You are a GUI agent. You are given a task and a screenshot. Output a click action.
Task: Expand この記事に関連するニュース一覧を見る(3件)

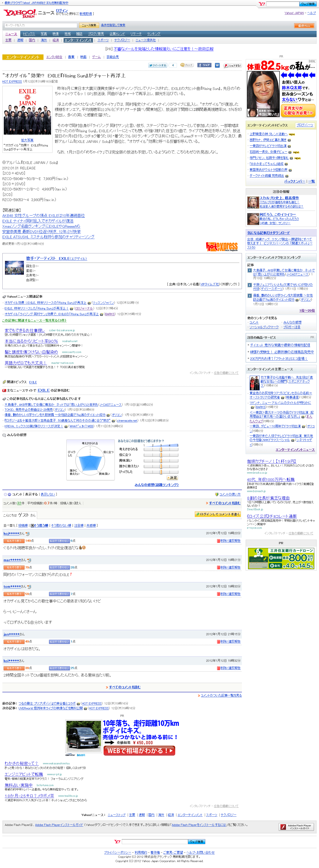click(x=34, y=321)
